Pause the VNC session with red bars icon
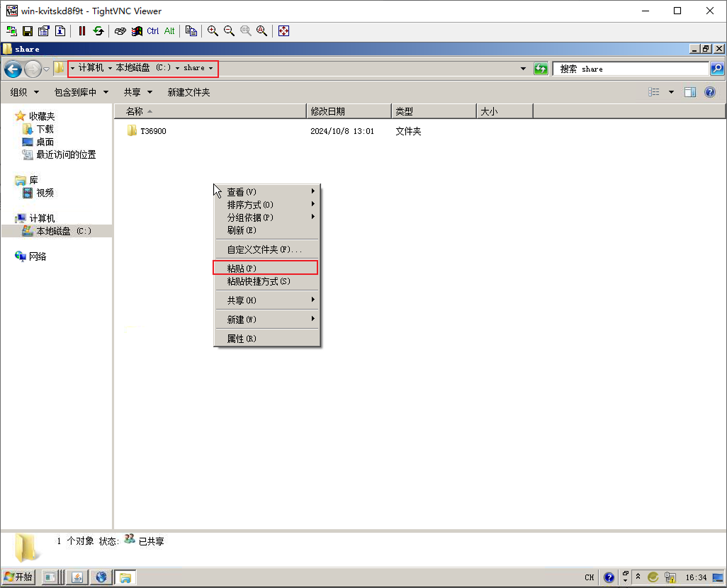This screenshot has width=727, height=588. (x=82, y=31)
